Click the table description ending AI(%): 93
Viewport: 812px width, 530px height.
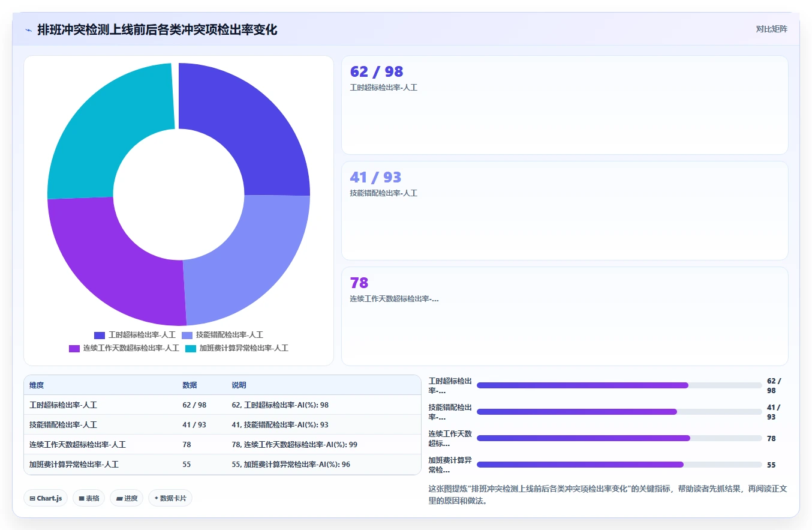(280, 425)
